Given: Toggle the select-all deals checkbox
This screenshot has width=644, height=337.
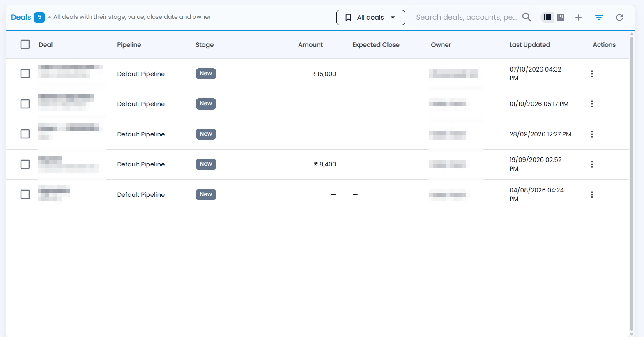Looking at the screenshot, I should [25, 44].
